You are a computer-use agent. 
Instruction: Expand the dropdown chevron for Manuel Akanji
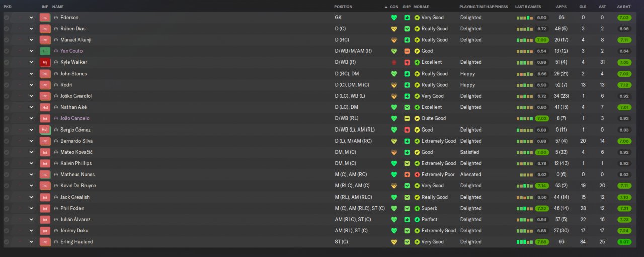31,40
